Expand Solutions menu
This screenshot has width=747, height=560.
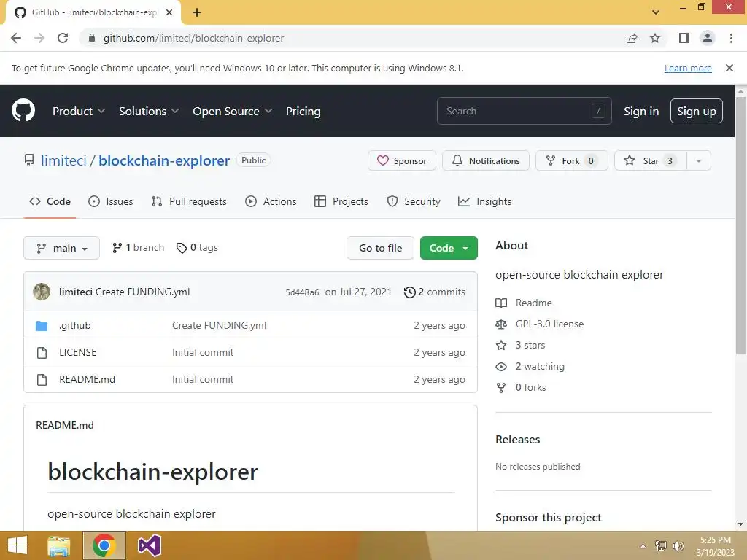149,111
